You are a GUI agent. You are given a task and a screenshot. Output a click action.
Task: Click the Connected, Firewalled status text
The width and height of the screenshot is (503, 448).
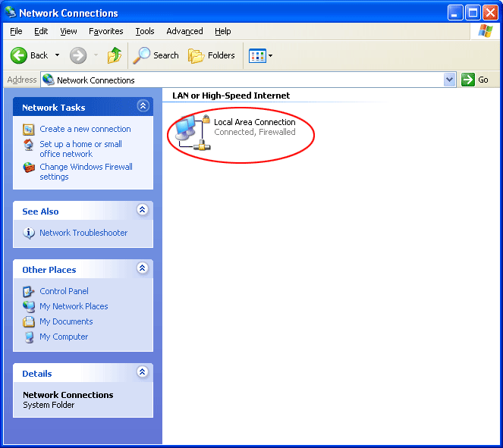(x=254, y=132)
